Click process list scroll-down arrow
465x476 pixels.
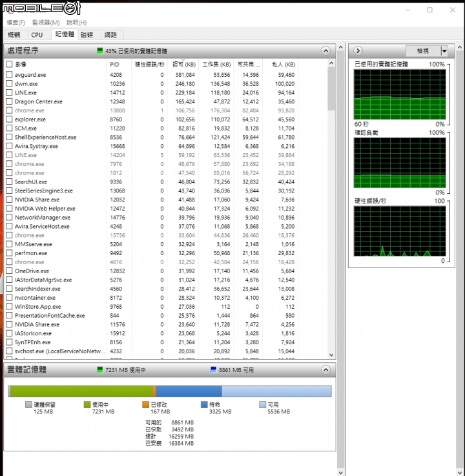pyautogui.click(x=331, y=355)
